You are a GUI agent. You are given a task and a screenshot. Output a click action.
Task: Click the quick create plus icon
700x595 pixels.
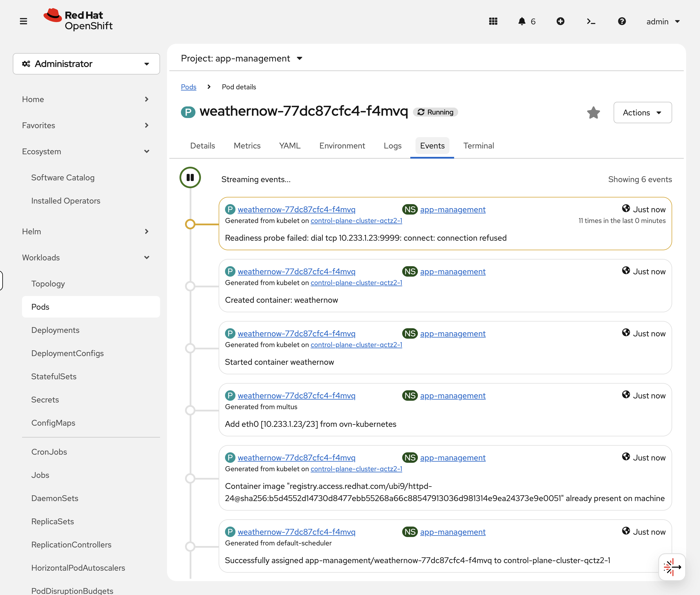560,21
